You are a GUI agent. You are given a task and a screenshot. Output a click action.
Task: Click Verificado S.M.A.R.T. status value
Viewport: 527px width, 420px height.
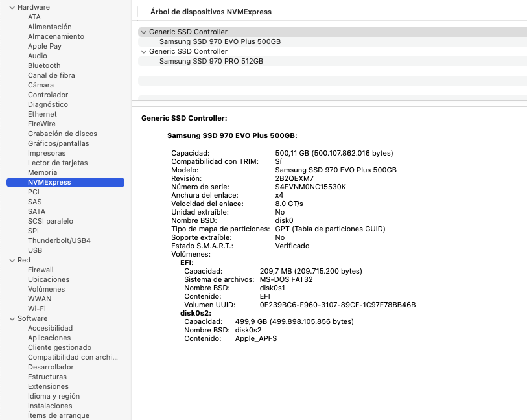click(292, 246)
